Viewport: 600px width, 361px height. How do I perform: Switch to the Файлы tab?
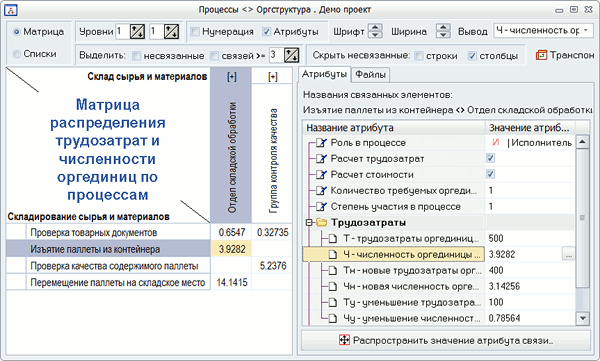tap(370, 75)
